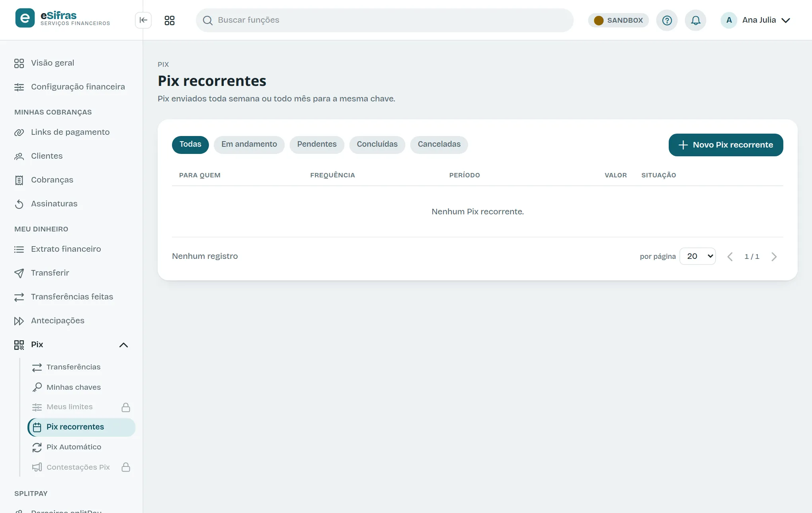Go to Visão geral
812x513 pixels.
(72, 63)
